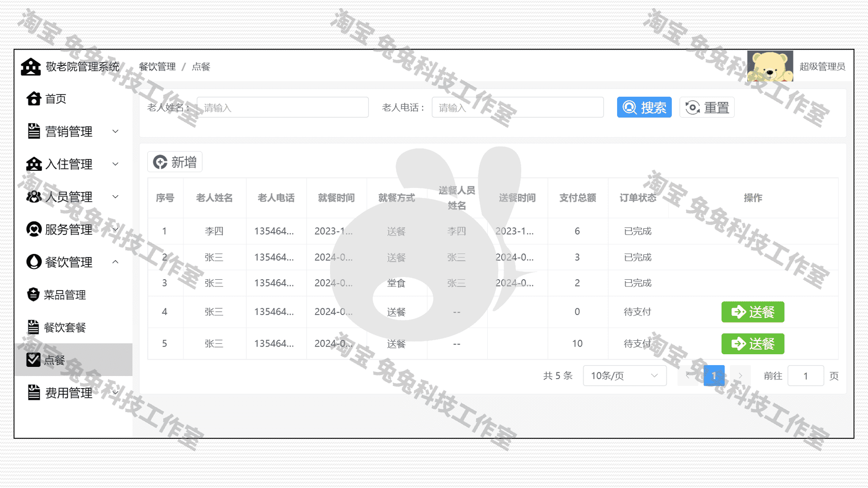Image resolution: width=868 pixels, height=488 pixels.
Task: Click the 营销管理 menu label
Action: [x=69, y=131]
